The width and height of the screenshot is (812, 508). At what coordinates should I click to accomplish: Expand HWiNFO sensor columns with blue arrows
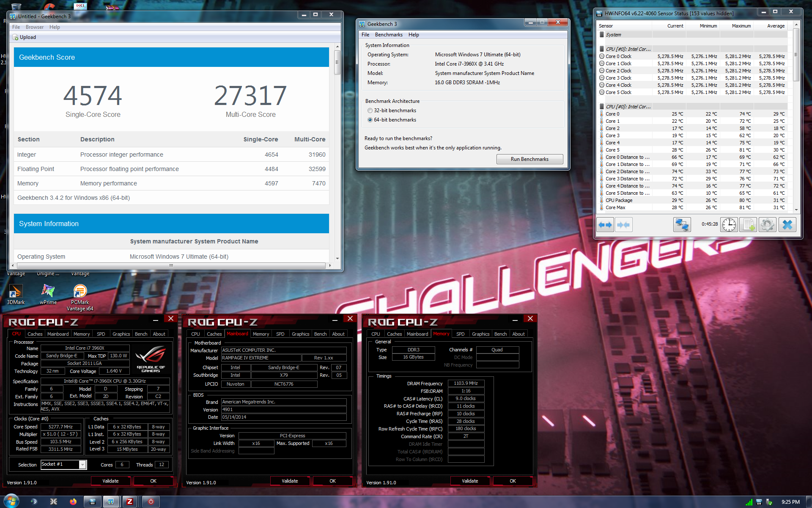pyautogui.click(x=605, y=225)
